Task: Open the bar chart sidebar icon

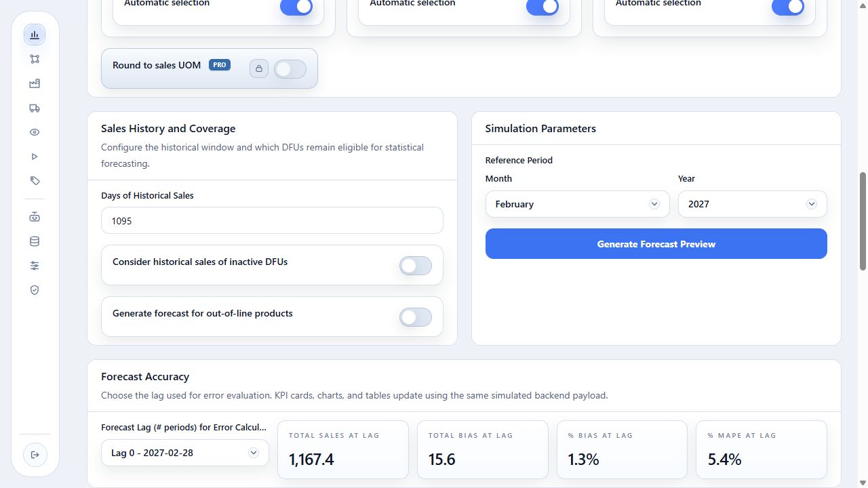Action: pyautogui.click(x=35, y=35)
